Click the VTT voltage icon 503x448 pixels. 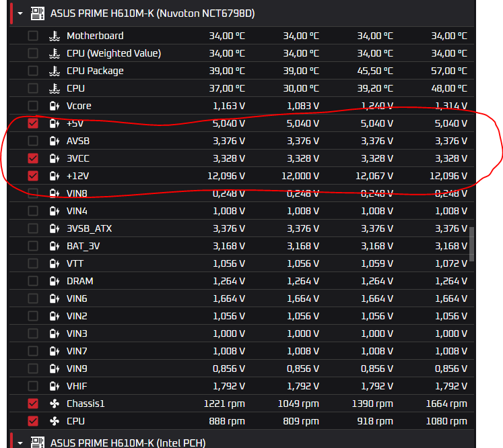coord(55,263)
